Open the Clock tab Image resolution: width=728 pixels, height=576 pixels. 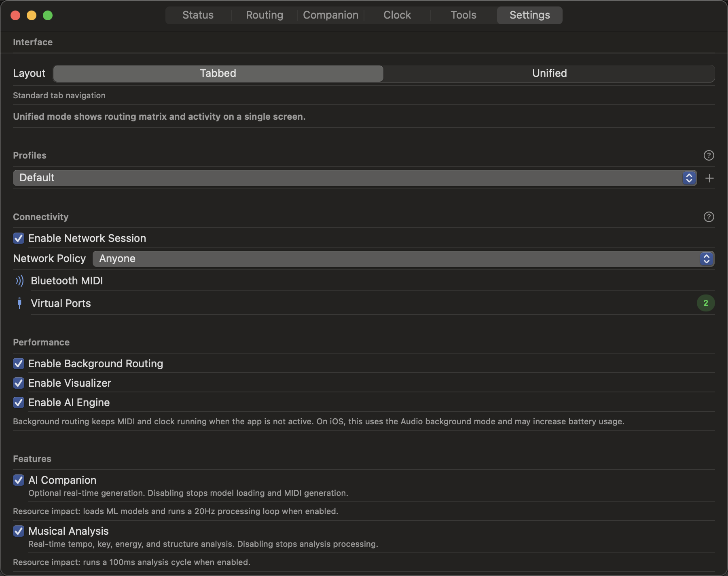pyautogui.click(x=397, y=15)
